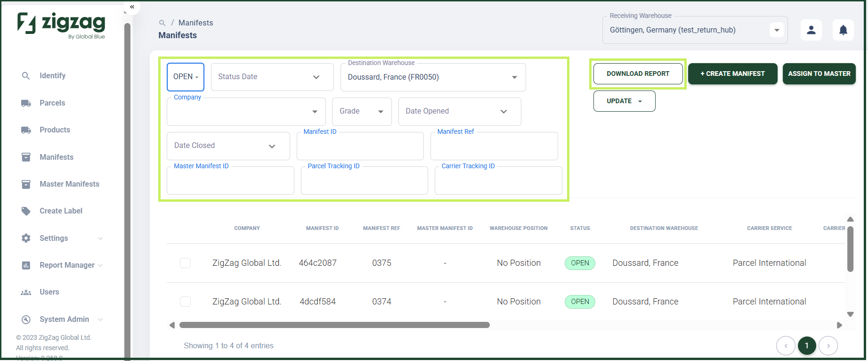The width and height of the screenshot is (868, 361).
Task: Select checkbox for manifest 4dcdf584
Action: [186, 302]
